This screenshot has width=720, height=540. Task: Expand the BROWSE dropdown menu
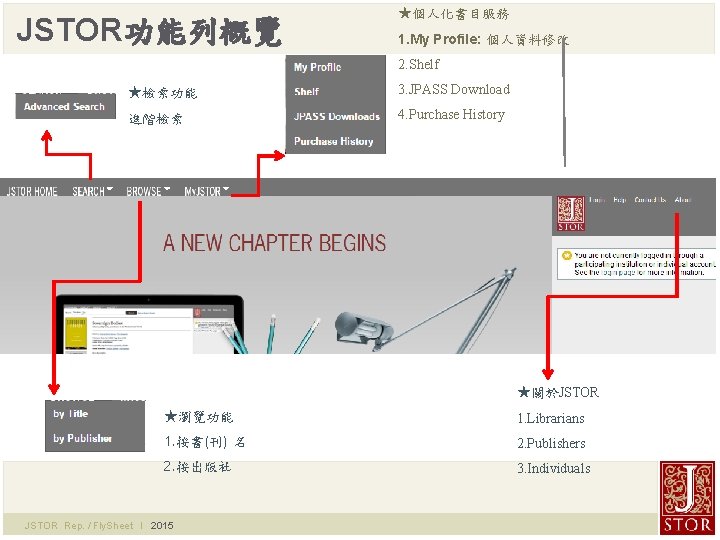(148, 191)
